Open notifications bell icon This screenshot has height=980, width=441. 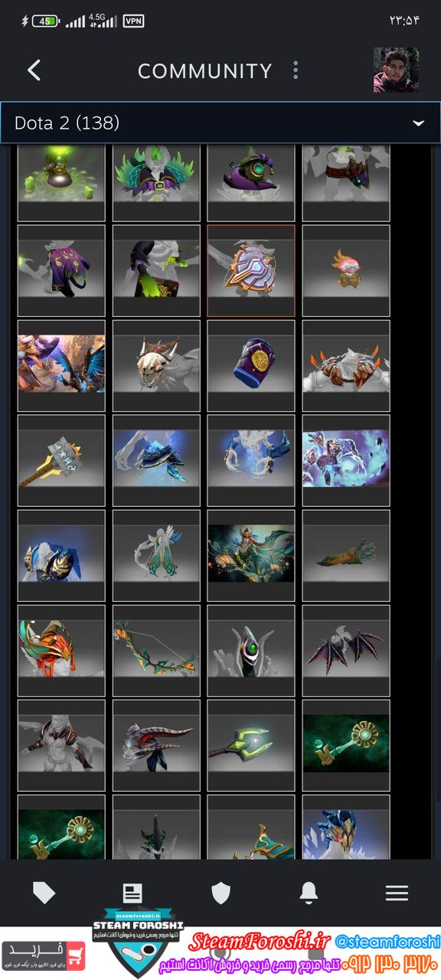[309, 893]
